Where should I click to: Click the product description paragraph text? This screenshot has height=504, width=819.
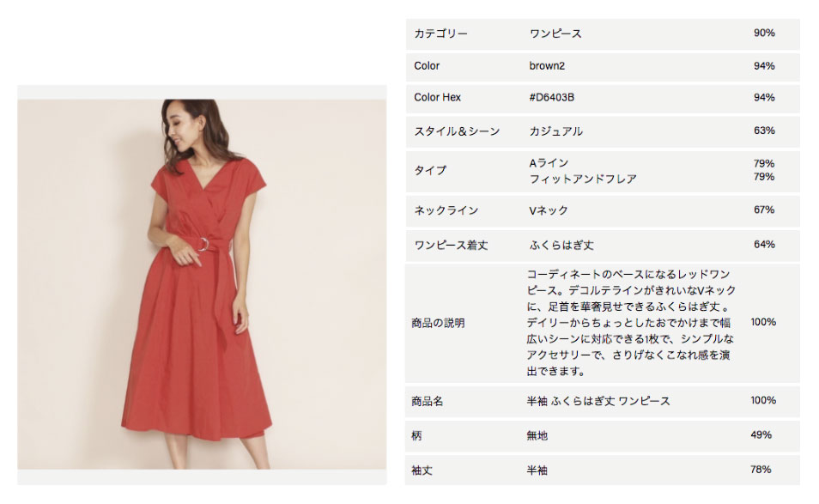coord(631,323)
